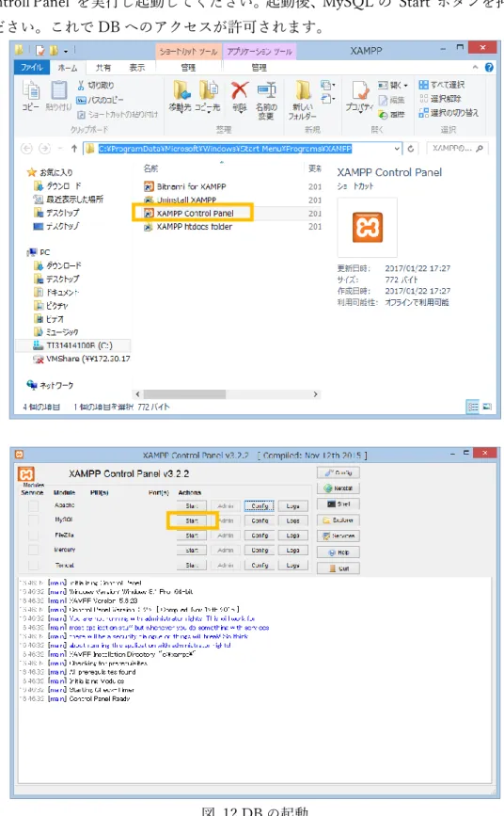
Task: Switch to the View (表示) tab
Action: tap(136, 68)
